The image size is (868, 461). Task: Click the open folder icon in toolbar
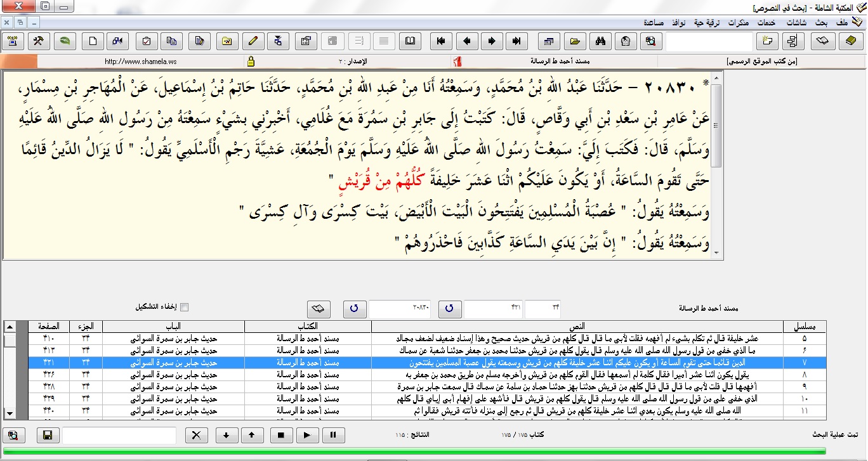[574, 42]
